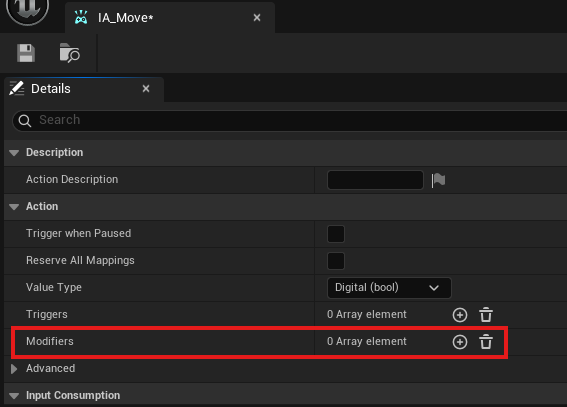The image size is (567, 407).
Task: Remove all Triggers array elements
Action: 486,314
